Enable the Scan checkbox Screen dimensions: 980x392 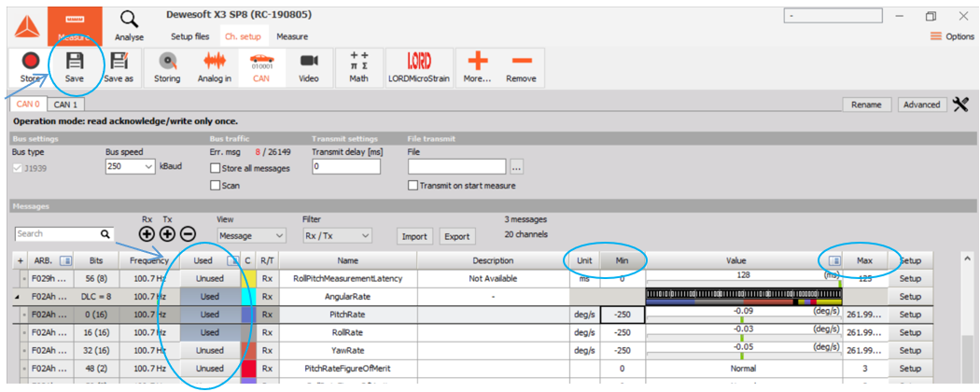coord(215,185)
